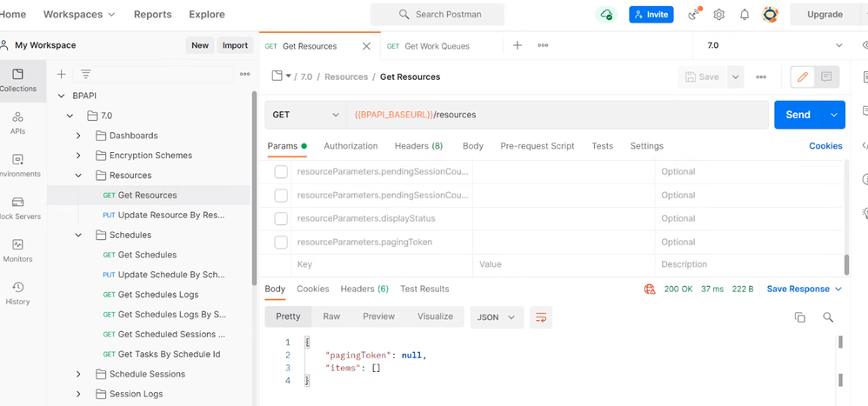
Task: Switch to the Authorization tab
Action: coord(351,146)
